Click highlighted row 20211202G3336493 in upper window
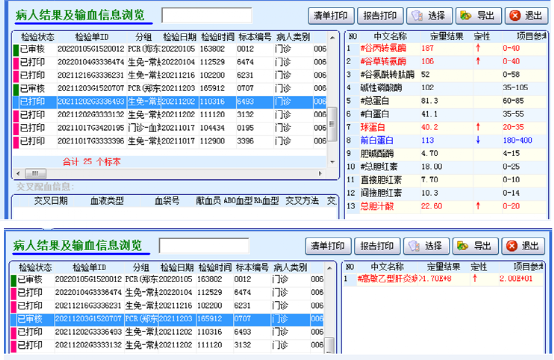This screenshot has width=554, height=360. (170, 102)
